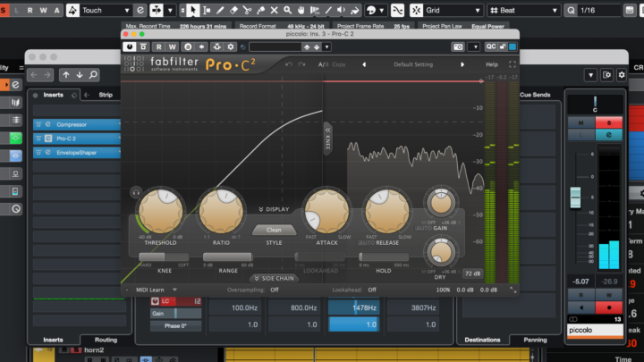
Task: Enable Read automation in plugin header
Action: [159, 46]
